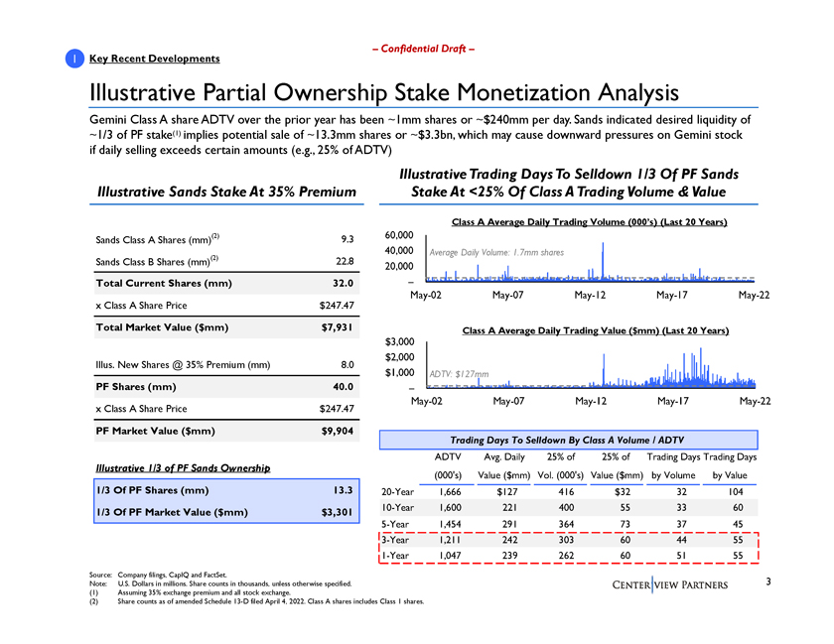This screenshot has height=644, width=834.
Task: Click the May-02 label on the trading value chart
Action: pyautogui.click(x=427, y=401)
